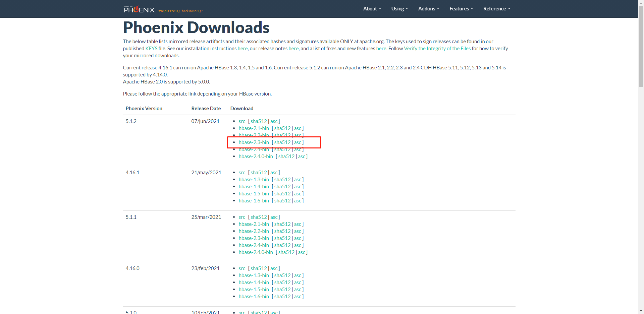Download 5.1.1 hbase-2.2-bin
The width and height of the screenshot is (644, 314).
tap(254, 231)
